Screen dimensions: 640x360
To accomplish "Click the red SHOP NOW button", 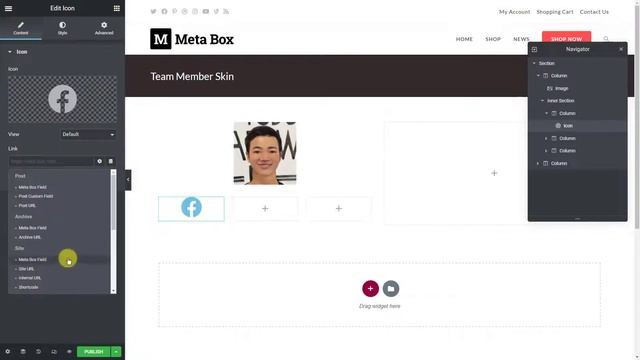I will click(567, 37).
